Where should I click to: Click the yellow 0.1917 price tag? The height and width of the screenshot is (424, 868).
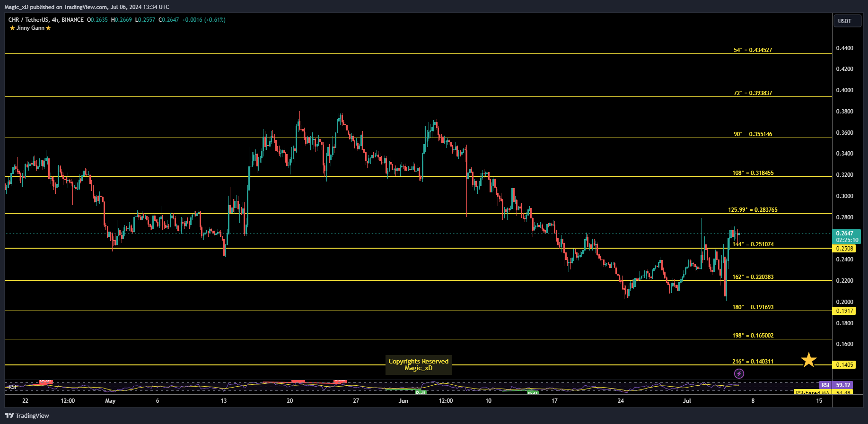point(844,311)
